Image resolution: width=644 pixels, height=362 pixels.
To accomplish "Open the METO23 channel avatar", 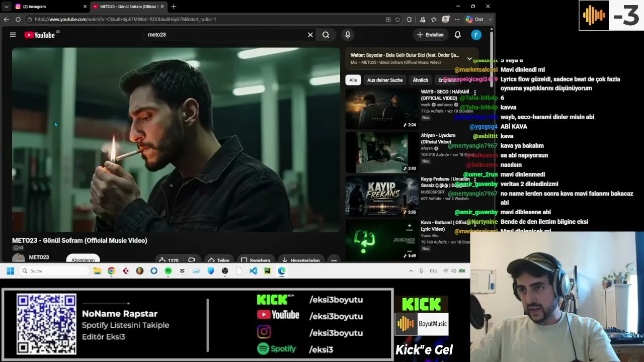I will coord(19,258).
